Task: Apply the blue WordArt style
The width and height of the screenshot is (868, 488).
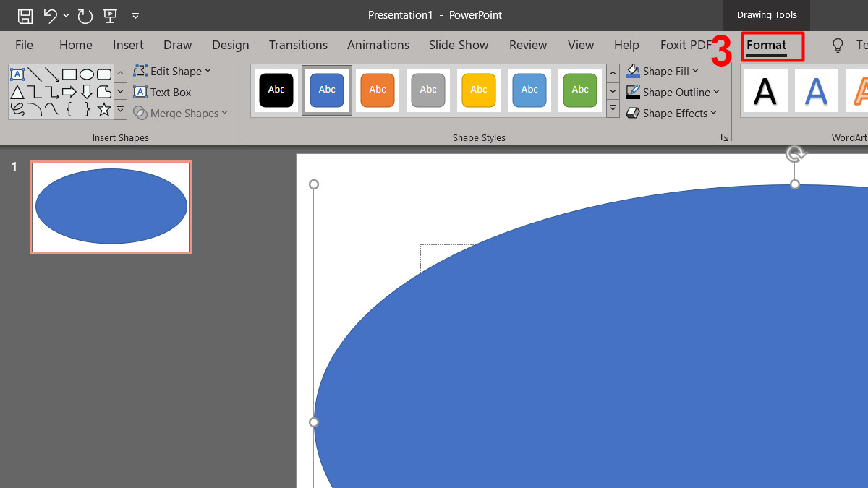Action: click(816, 90)
